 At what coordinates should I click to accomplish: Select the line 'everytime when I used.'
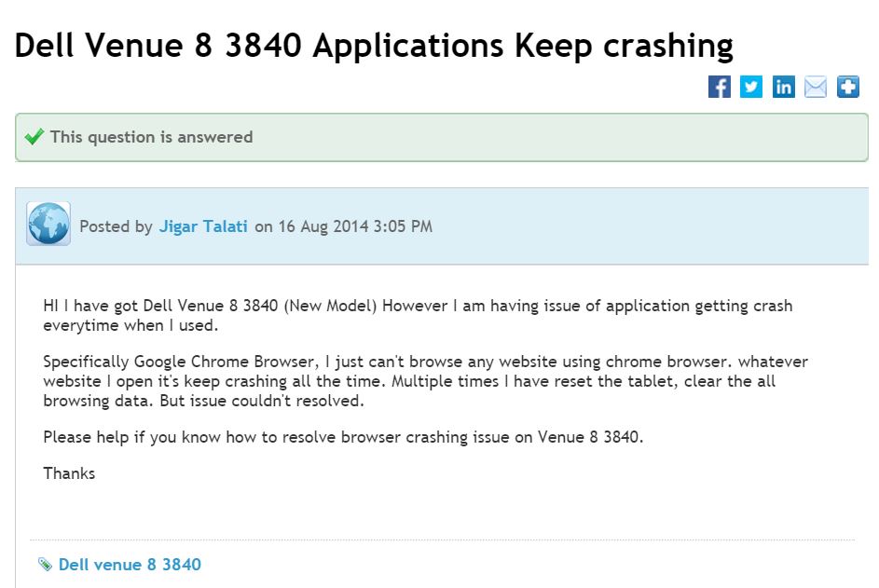[x=130, y=325]
